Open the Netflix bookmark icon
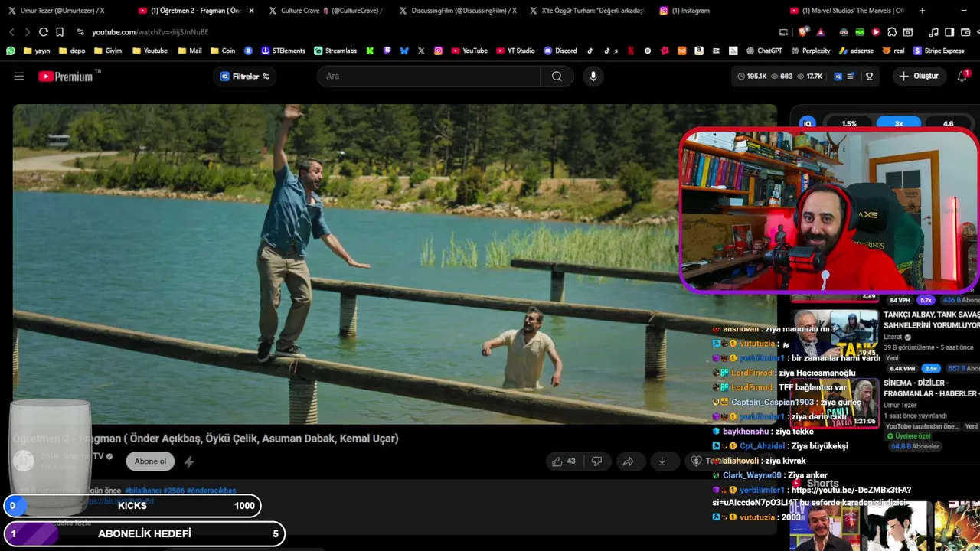The height and width of the screenshot is (551, 980). (x=631, y=51)
